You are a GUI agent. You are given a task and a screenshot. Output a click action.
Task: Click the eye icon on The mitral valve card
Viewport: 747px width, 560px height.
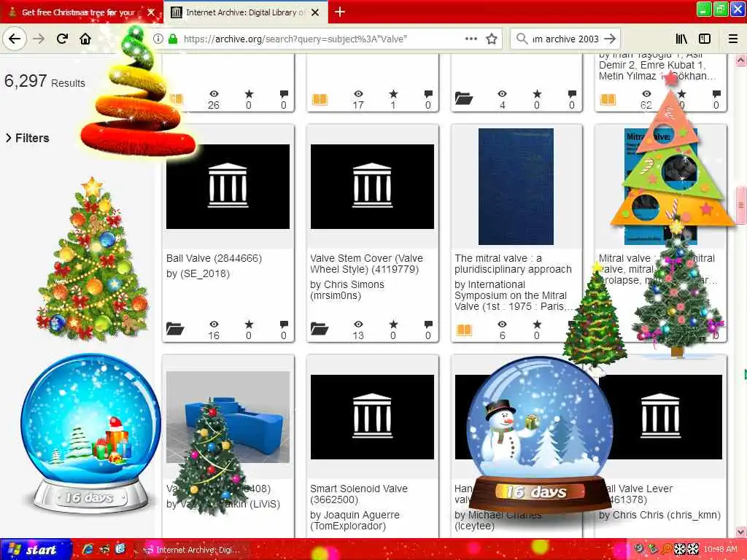point(502,324)
